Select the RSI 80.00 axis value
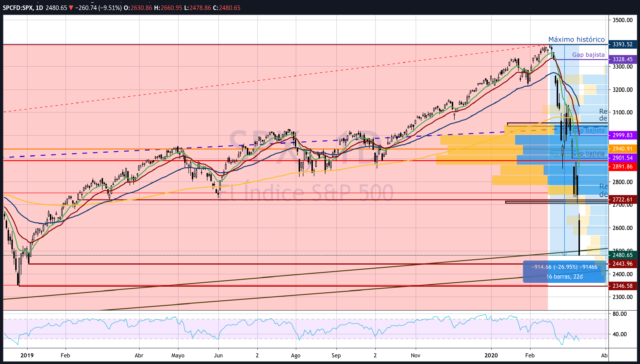 (x=620, y=314)
